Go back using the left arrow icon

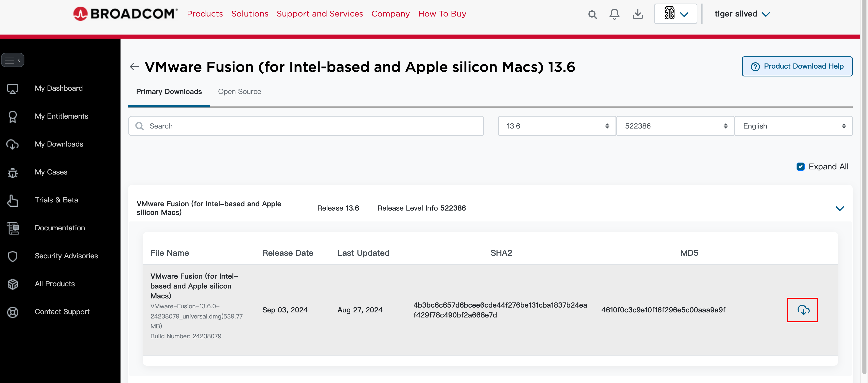(134, 66)
